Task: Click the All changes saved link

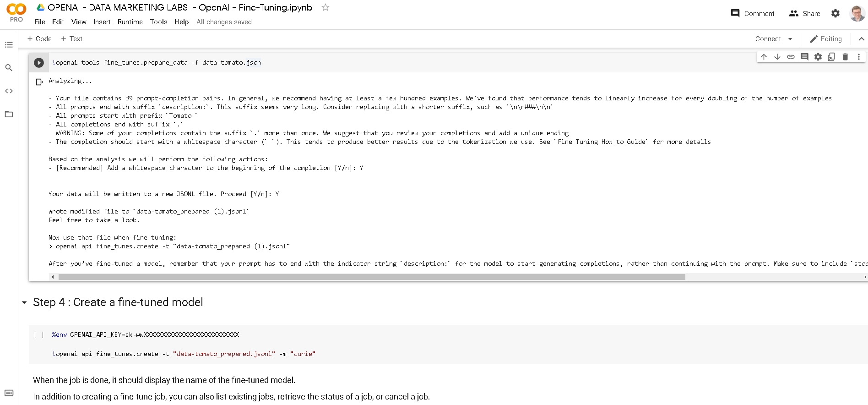Action: pyautogui.click(x=224, y=22)
